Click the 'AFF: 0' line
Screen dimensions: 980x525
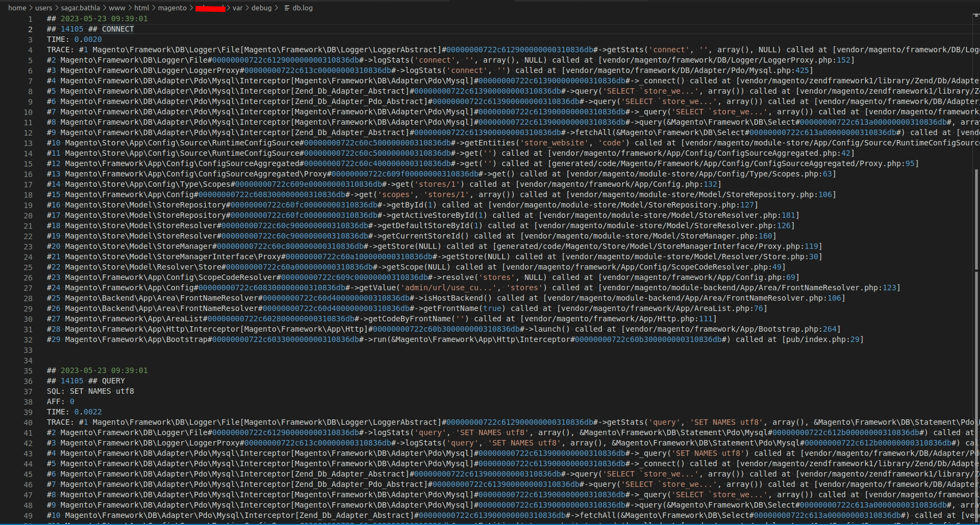[60, 401]
